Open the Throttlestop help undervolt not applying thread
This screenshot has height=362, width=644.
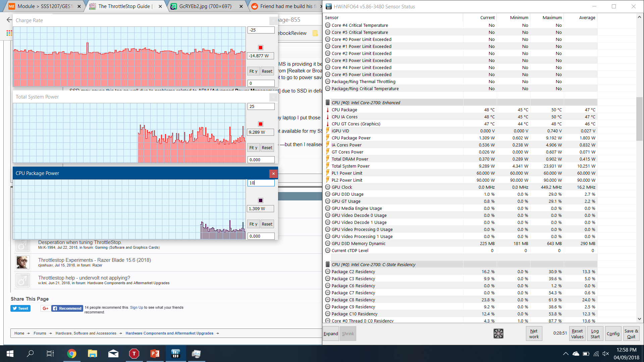84,278
